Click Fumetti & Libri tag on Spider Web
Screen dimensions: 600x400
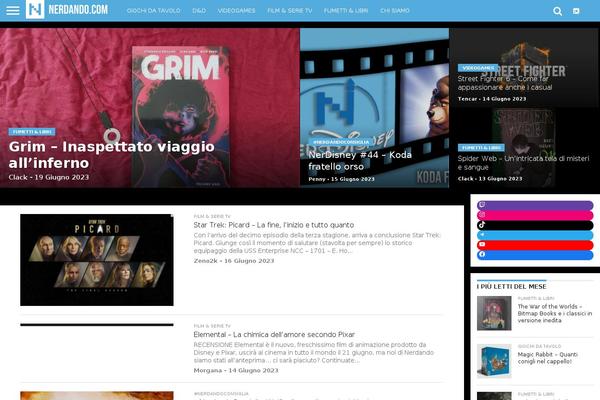(x=481, y=147)
